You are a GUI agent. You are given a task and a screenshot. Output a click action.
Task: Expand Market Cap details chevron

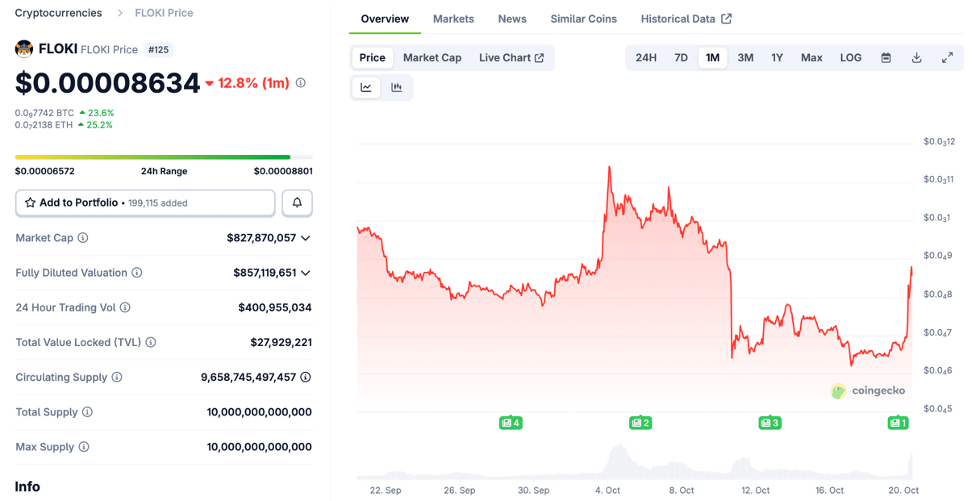(306, 238)
